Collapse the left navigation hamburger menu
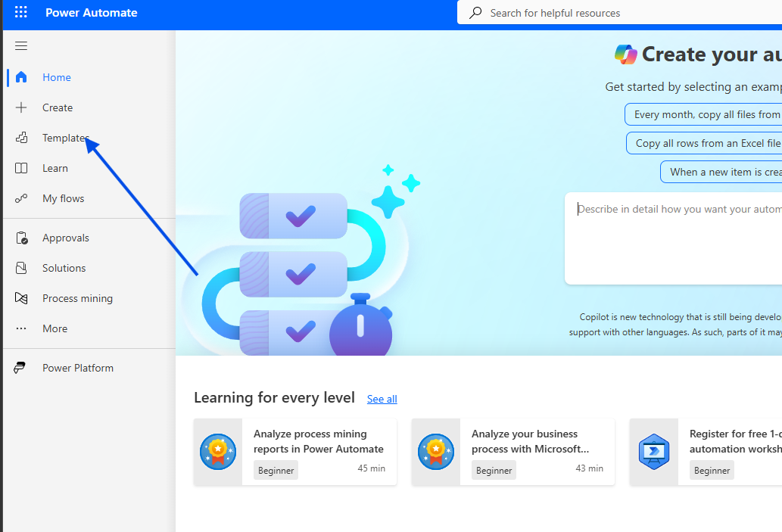 coord(21,46)
